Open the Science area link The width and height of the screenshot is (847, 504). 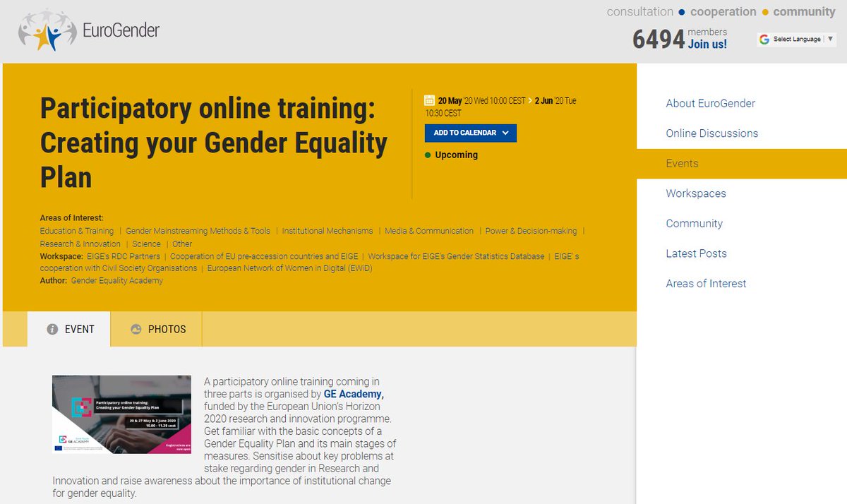click(x=147, y=244)
